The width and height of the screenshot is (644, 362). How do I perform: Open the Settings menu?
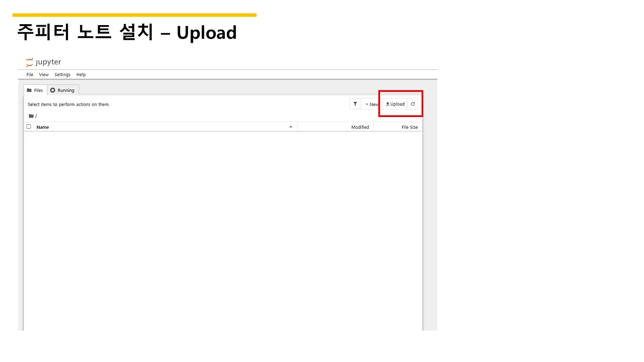(x=62, y=74)
